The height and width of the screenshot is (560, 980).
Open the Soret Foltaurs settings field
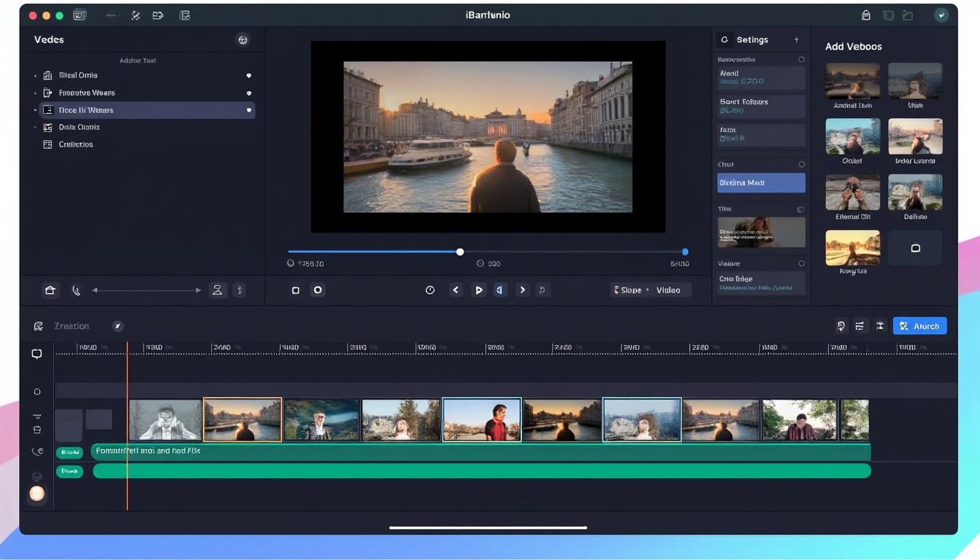point(761,106)
